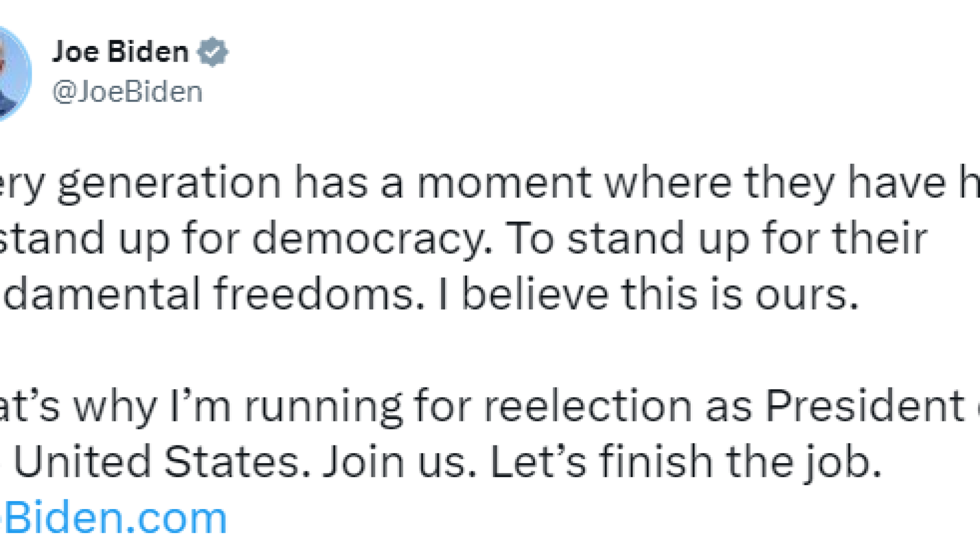This screenshot has width=980, height=551.
Task: Open the @JoeBiden handle link
Action: (x=128, y=92)
